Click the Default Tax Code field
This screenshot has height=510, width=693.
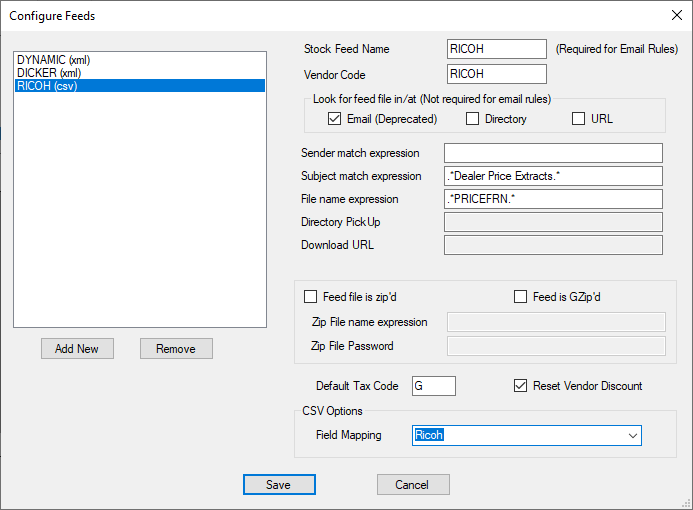(x=432, y=386)
